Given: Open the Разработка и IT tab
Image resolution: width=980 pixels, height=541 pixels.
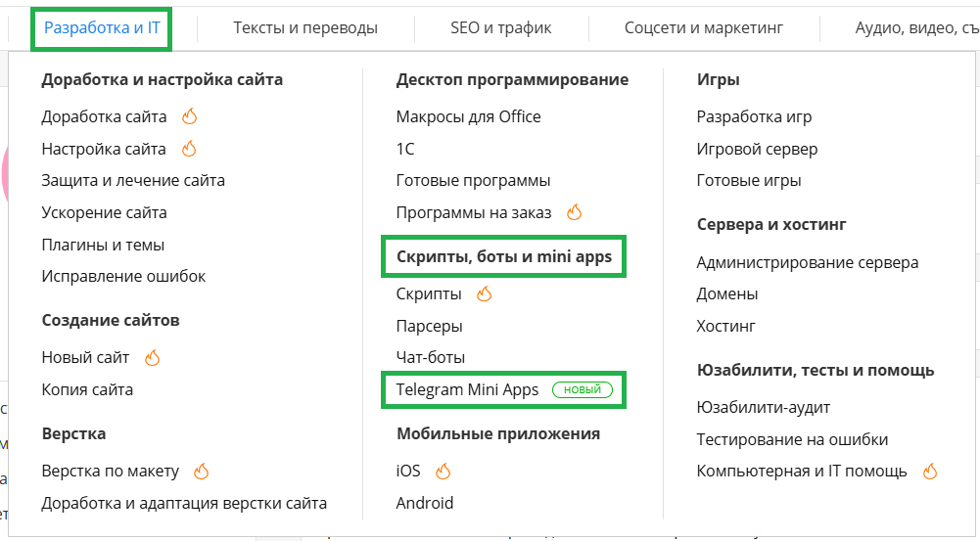Looking at the screenshot, I should 102,27.
